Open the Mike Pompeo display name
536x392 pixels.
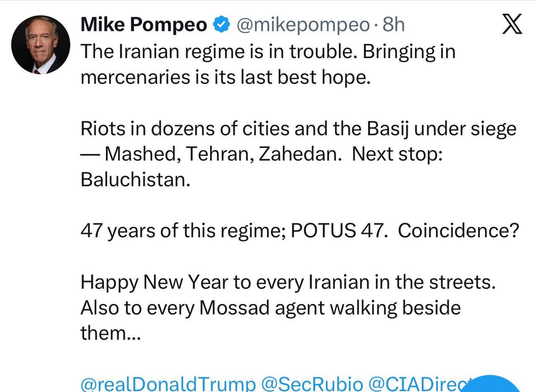(144, 25)
